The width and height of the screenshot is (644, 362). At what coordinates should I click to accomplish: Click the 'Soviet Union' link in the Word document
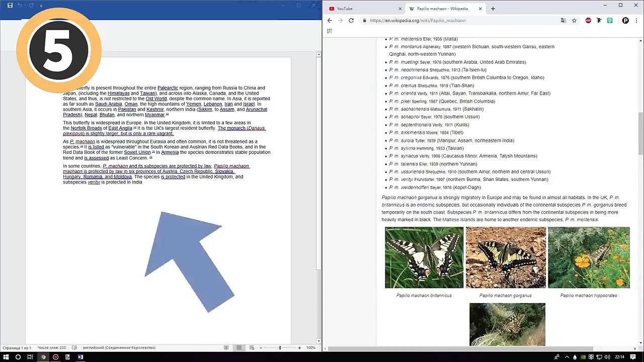coord(137,152)
